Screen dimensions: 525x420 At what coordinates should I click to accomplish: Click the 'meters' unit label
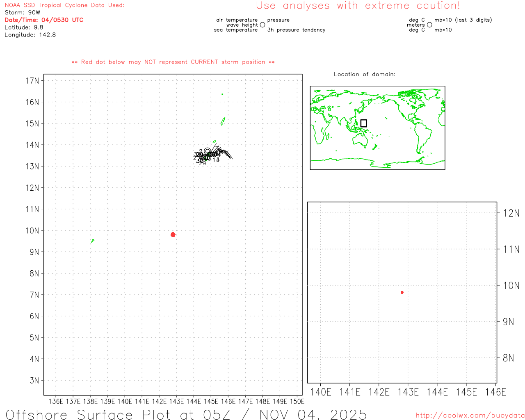point(416,25)
